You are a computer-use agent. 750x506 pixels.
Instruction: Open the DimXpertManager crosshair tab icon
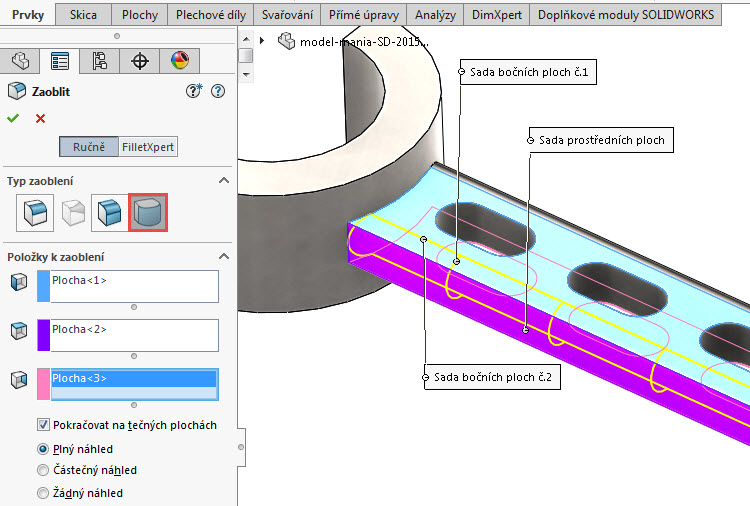click(140, 61)
